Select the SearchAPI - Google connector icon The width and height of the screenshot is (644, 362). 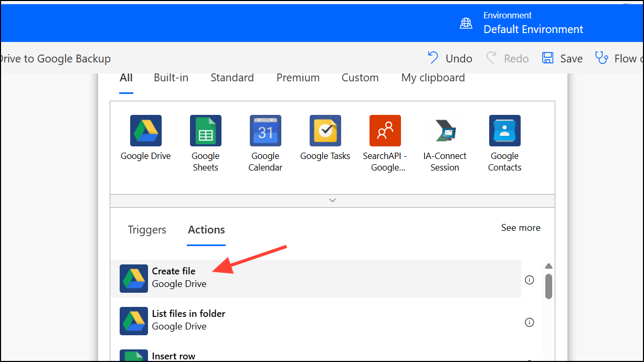click(385, 131)
